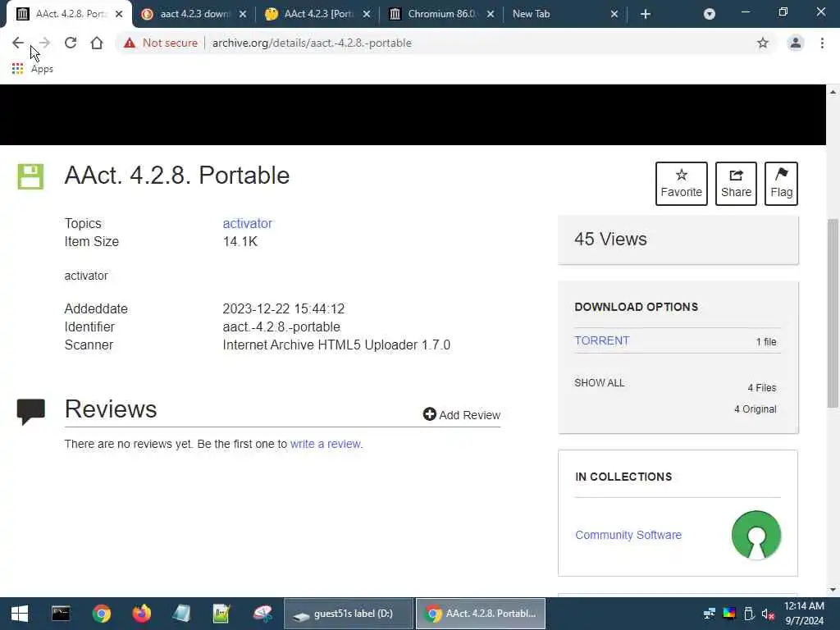Click the date '2023-12-22 15:44:12'
The image size is (840, 630).
[283, 308]
